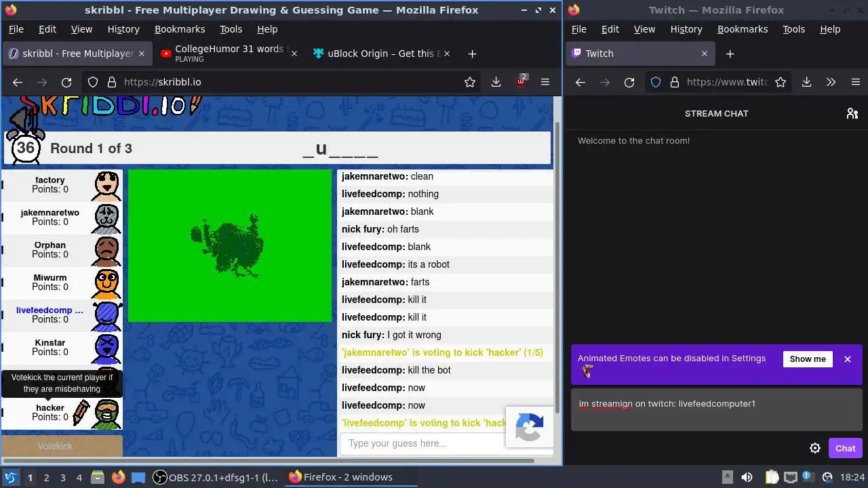Send message with the Chat button
This screenshot has height=488, width=868.
point(845,448)
